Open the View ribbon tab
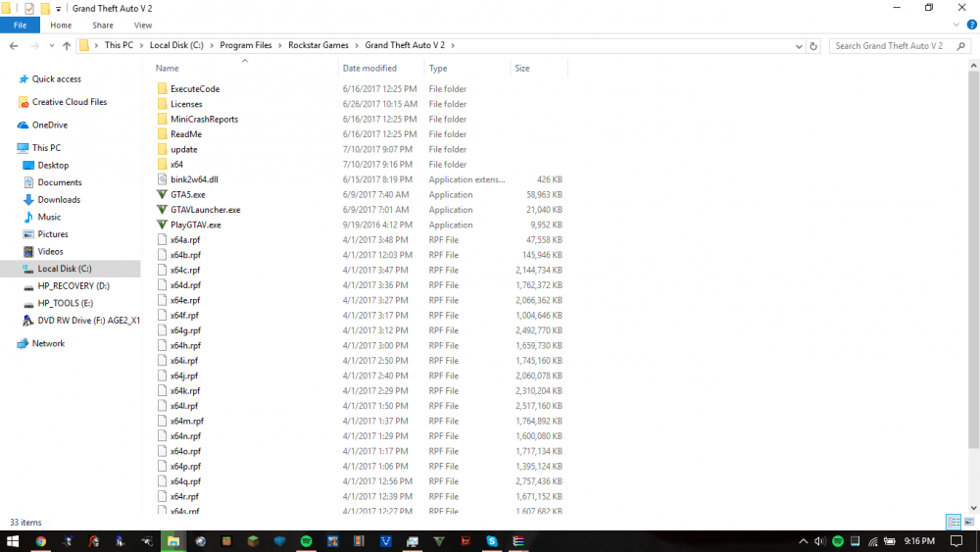The width and height of the screenshot is (980, 552). tap(142, 25)
